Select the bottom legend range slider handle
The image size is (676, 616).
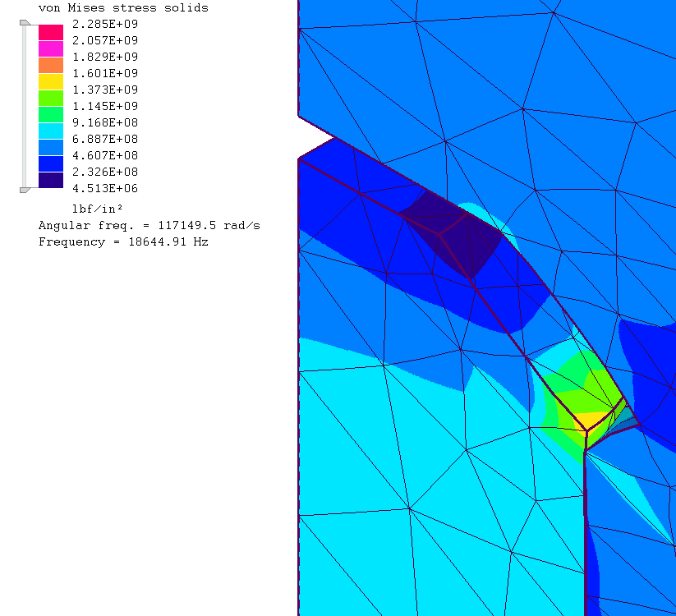[x=25, y=190]
